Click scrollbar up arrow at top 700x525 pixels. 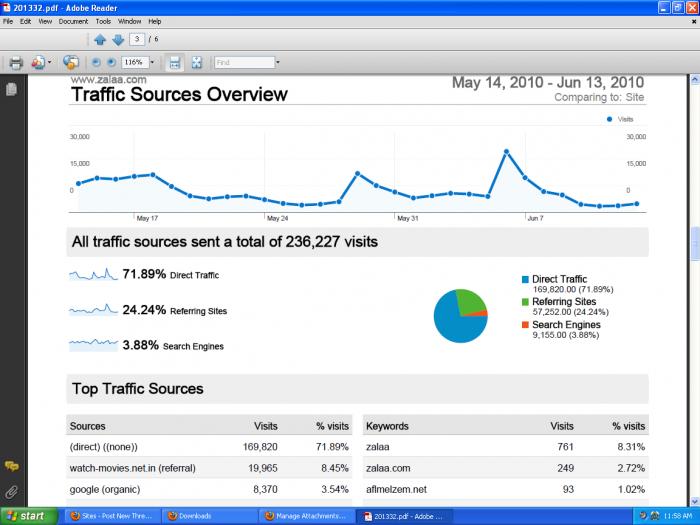[x=695, y=80]
